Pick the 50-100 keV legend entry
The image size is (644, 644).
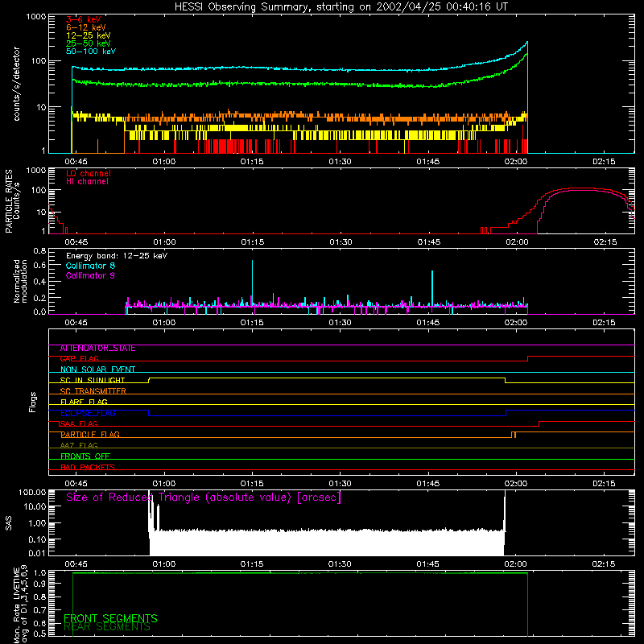coord(91,52)
